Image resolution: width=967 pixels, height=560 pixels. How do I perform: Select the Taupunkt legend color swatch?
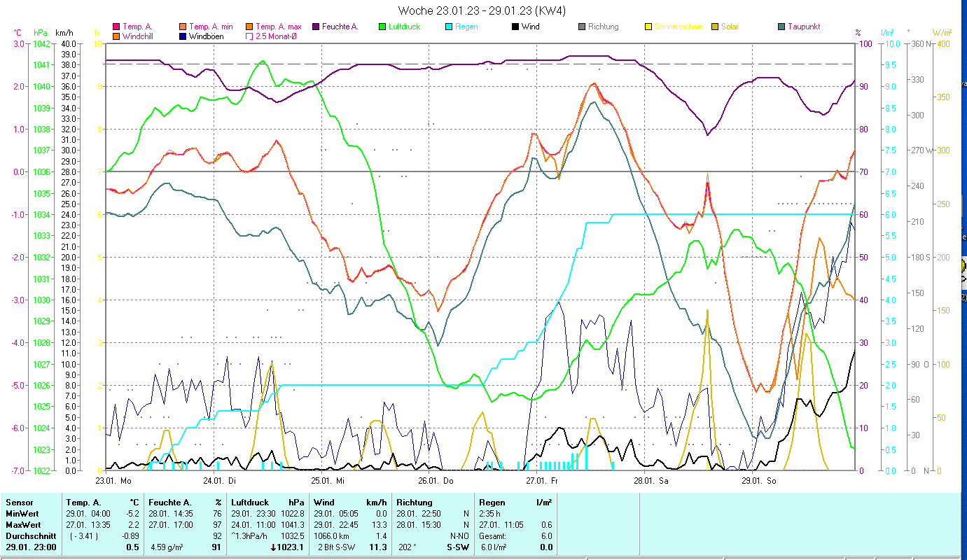781,27
